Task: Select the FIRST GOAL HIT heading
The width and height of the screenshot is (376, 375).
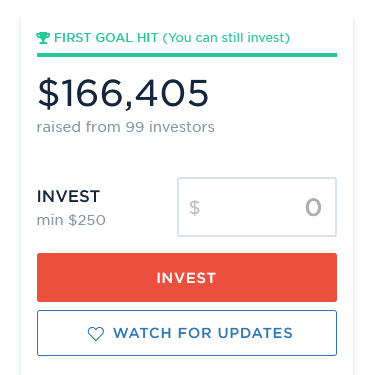Action: pos(106,38)
